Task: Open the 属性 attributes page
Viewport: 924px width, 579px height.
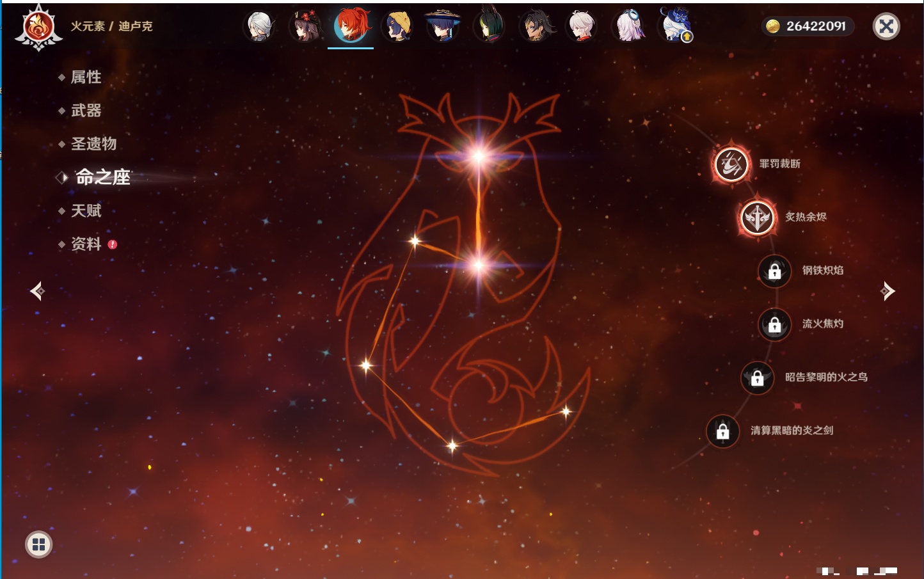Action: click(86, 77)
